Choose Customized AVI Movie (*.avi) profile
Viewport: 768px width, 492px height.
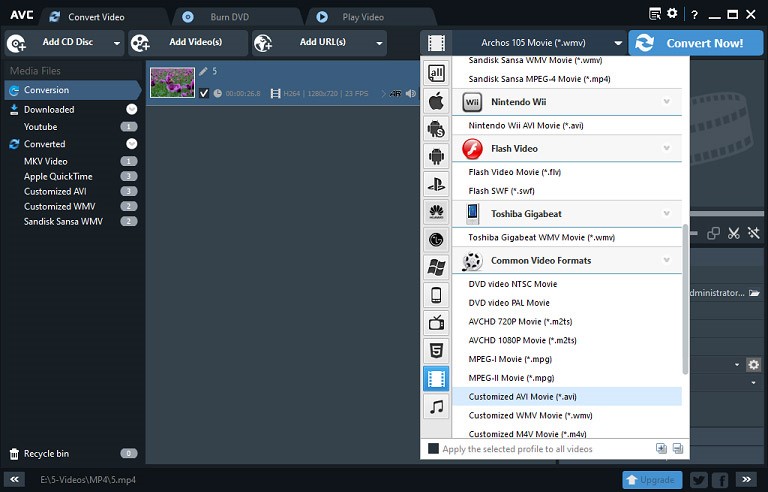[567, 396]
